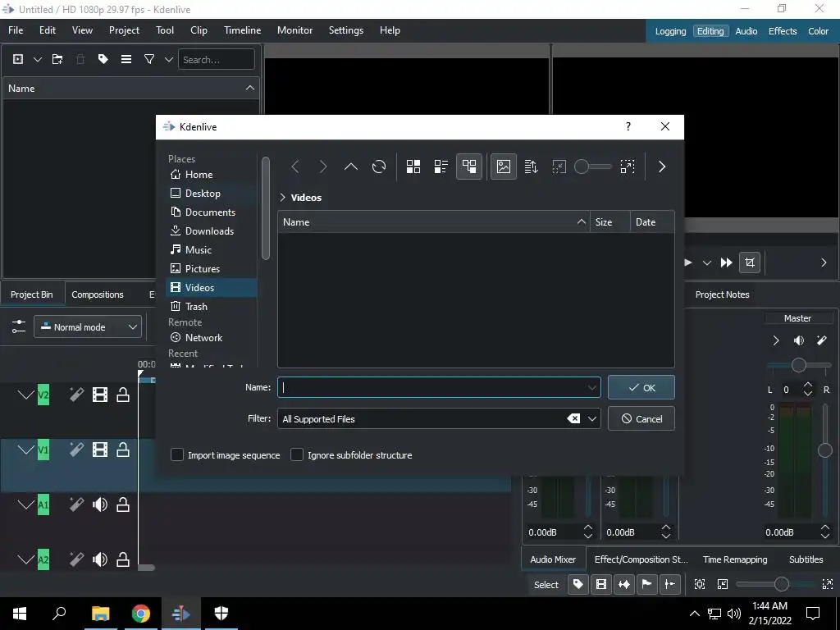Toggle effects on track V2

click(76, 395)
